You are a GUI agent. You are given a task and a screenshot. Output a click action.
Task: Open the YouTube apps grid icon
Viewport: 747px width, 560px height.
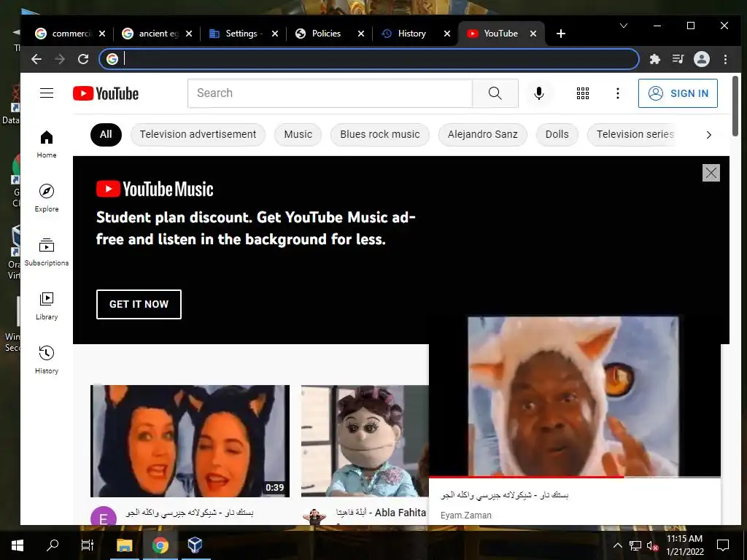(x=583, y=93)
